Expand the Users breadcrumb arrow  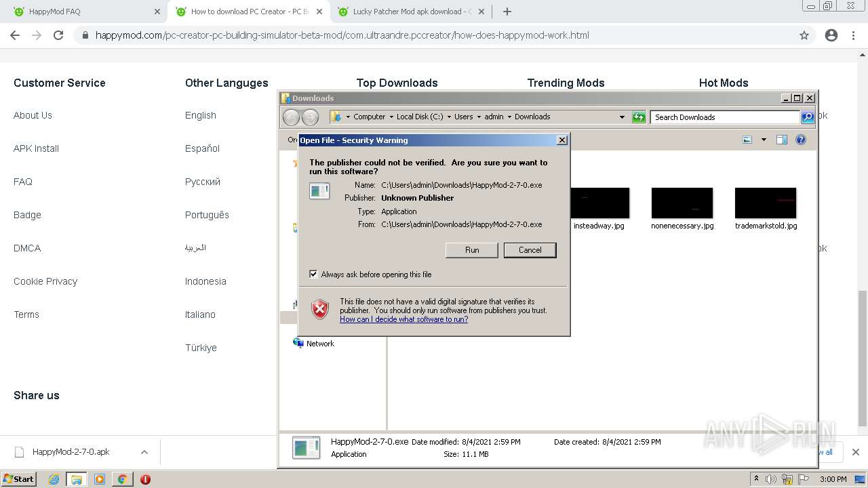pyautogui.click(x=479, y=117)
